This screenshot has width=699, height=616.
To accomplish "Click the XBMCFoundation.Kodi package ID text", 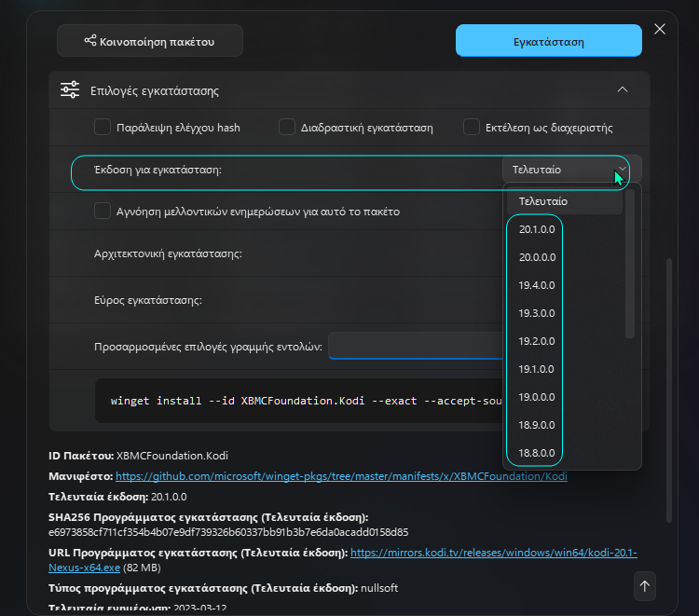I will [x=172, y=456].
